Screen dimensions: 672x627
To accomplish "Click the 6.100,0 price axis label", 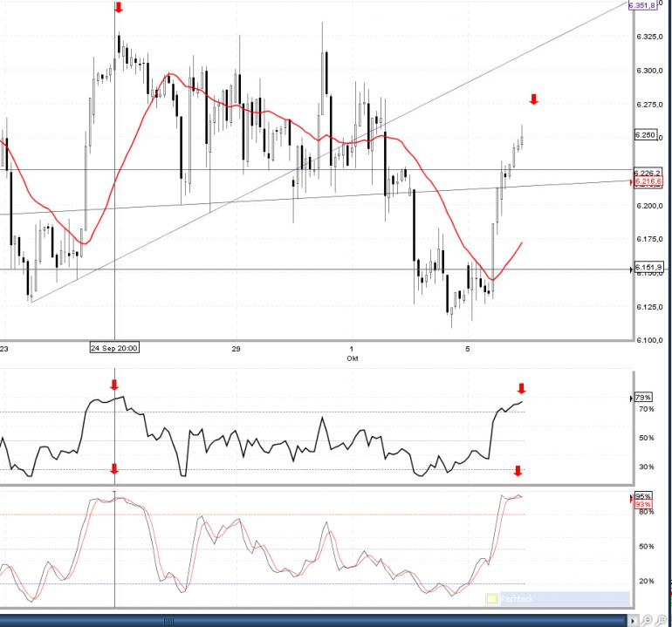I will [649, 340].
